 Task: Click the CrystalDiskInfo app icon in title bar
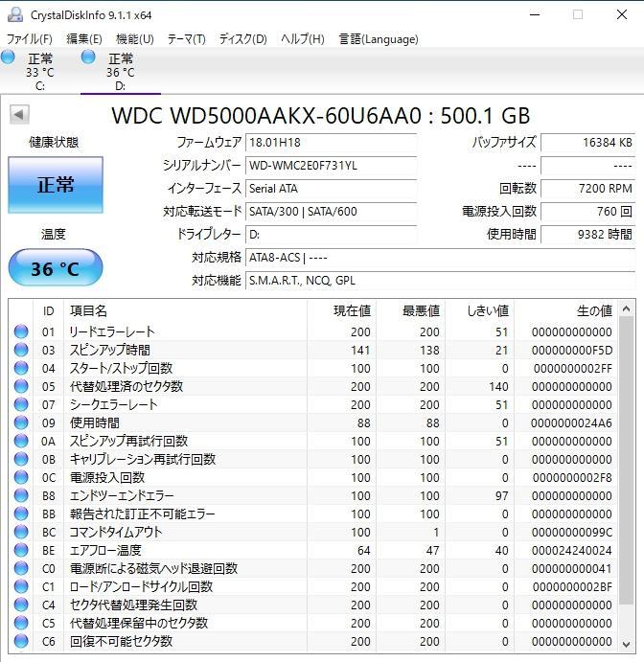[x=15, y=14]
